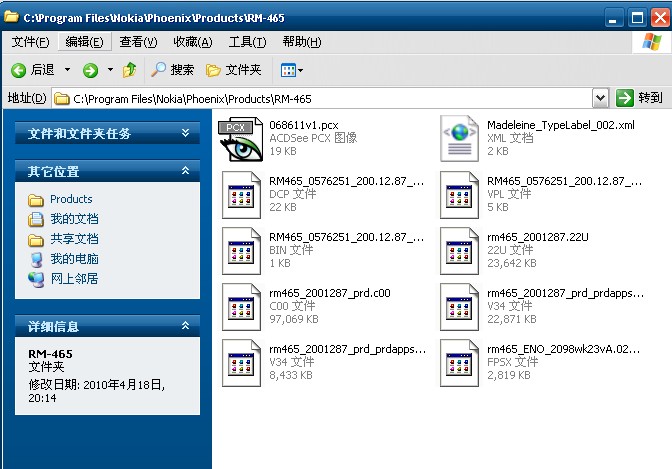Select the 068611v1.pcx ACDSee icon
The image size is (672, 469).
pyautogui.click(x=241, y=139)
